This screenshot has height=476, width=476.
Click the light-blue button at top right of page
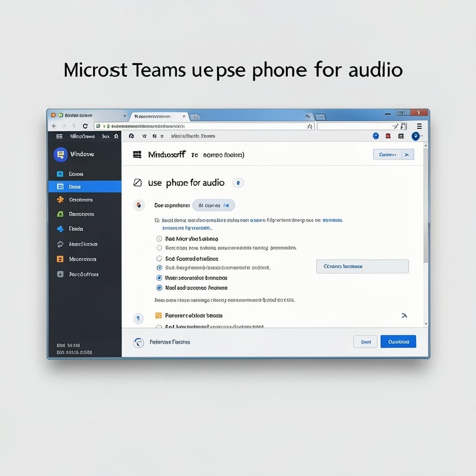tap(387, 154)
